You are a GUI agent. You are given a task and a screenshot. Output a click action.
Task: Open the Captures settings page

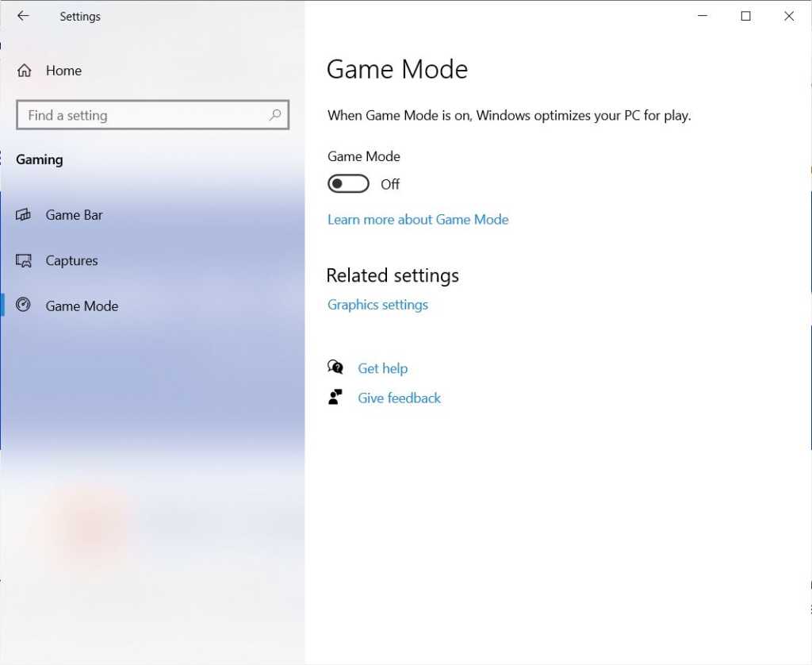click(71, 260)
